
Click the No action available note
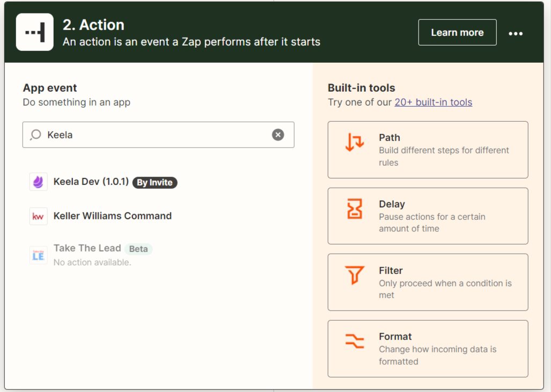(x=92, y=262)
